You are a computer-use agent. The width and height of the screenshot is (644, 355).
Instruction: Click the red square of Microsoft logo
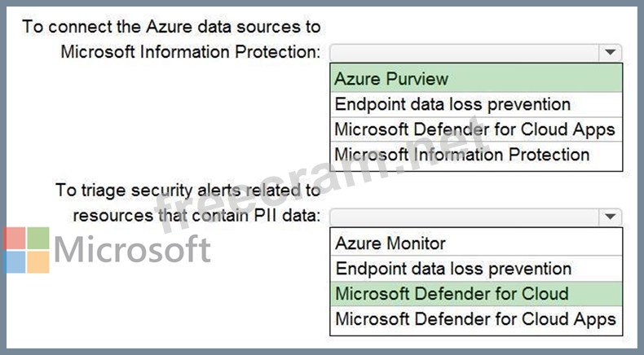click(x=14, y=238)
